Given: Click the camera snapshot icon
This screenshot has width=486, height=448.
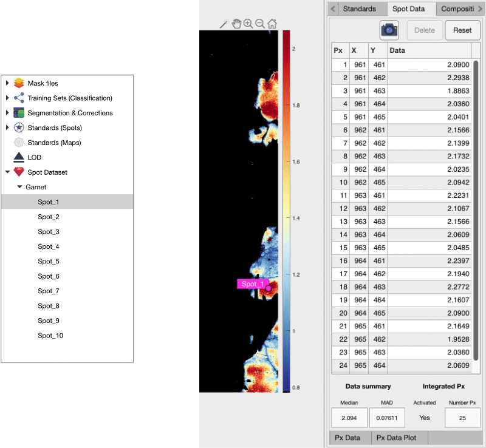Looking at the screenshot, I should (x=389, y=30).
